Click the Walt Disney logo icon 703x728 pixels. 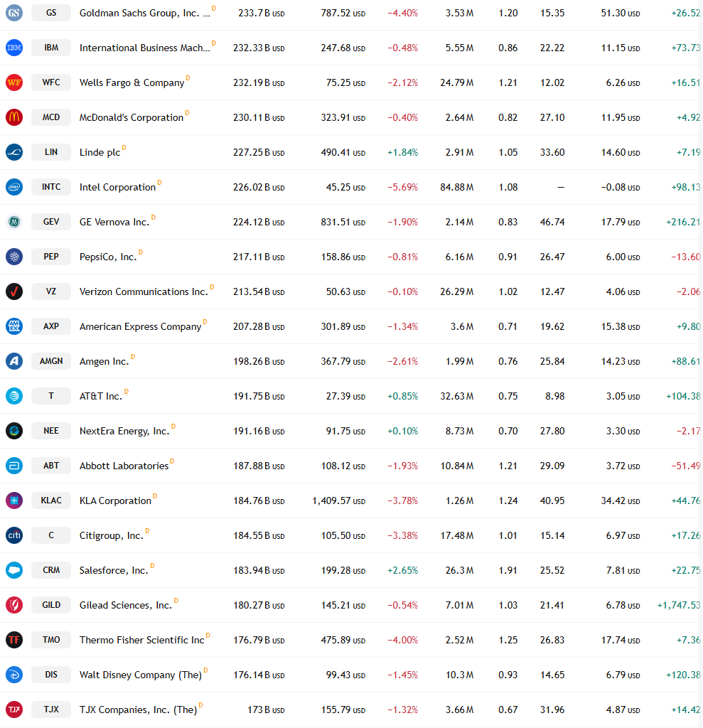coord(14,675)
